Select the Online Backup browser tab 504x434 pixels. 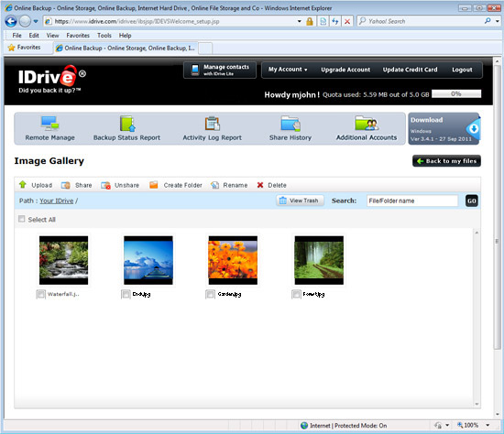[126, 49]
